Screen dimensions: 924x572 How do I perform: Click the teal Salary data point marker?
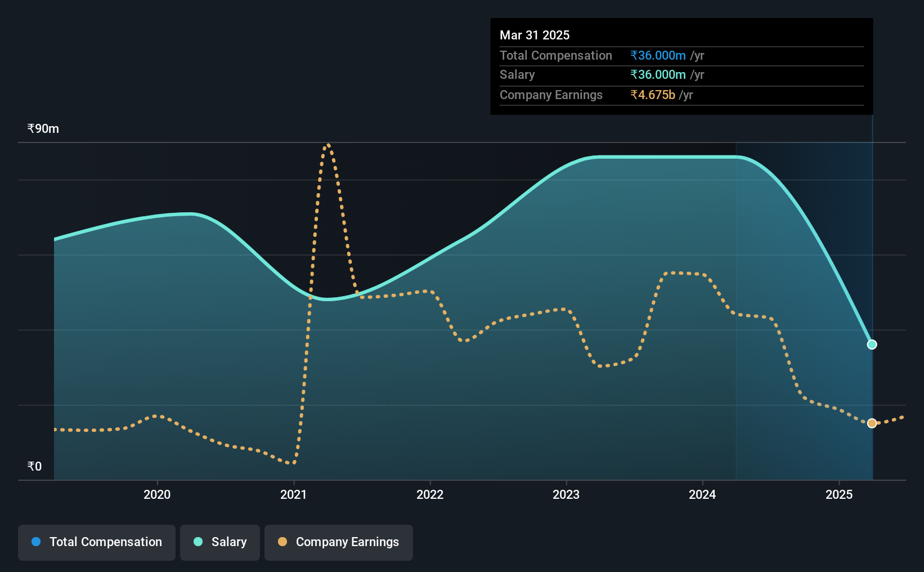872,345
